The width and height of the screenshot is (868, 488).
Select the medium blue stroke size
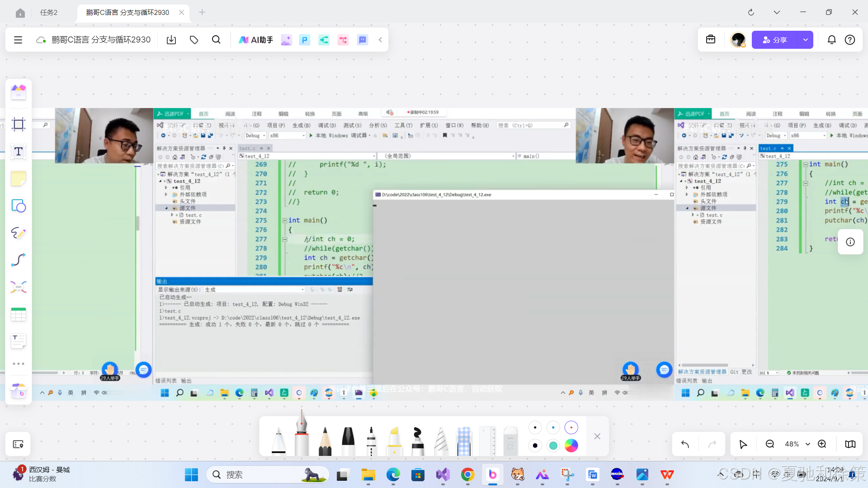click(x=553, y=427)
